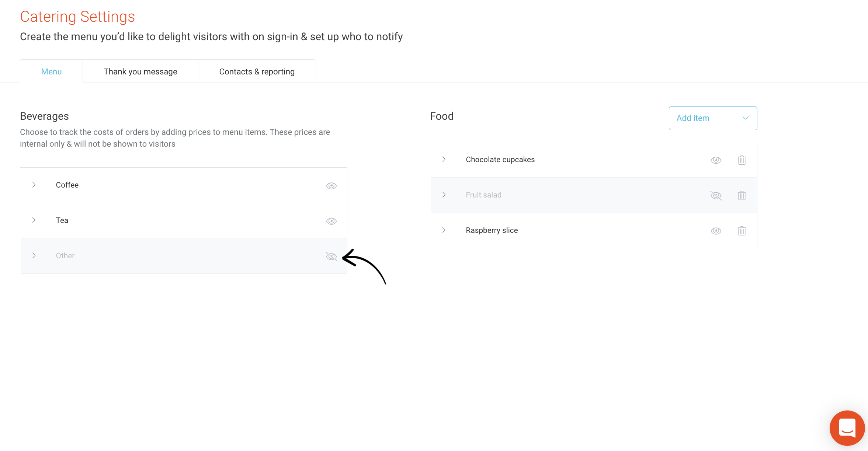
Task: Switch to Thank you message tab
Action: pyautogui.click(x=140, y=71)
